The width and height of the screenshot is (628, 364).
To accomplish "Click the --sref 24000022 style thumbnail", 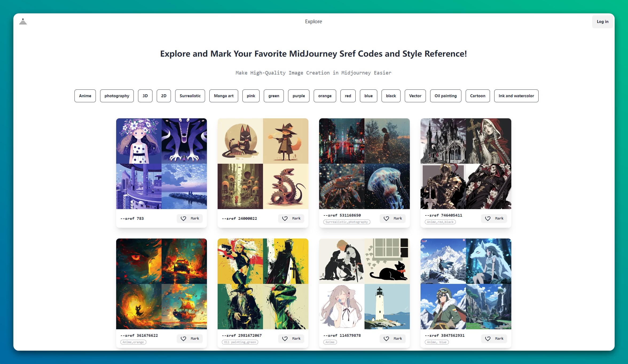I will (x=263, y=163).
